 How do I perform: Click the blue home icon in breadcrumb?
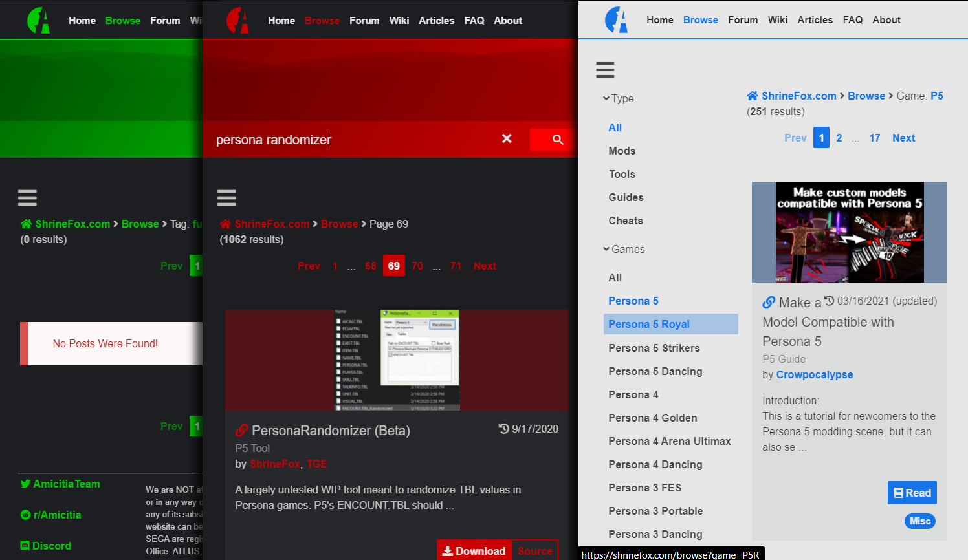point(753,96)
